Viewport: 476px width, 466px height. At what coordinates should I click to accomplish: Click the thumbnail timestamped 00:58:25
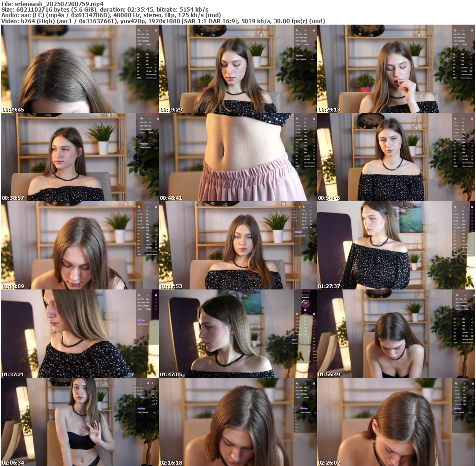(396, 157)
